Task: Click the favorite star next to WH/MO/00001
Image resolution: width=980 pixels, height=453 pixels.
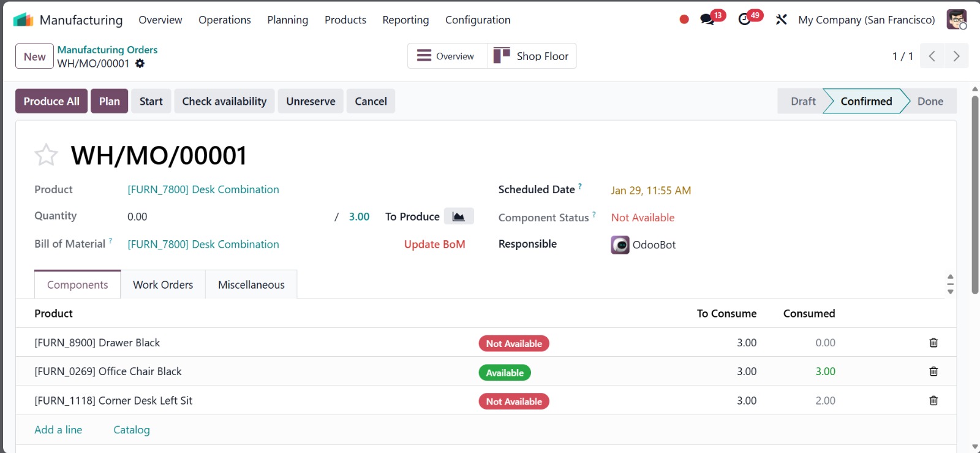Action: (x=46, y=155)
